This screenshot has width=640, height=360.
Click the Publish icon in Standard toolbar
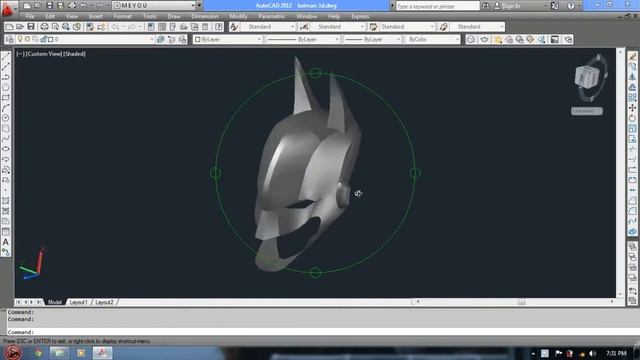(x=66, y=27)
